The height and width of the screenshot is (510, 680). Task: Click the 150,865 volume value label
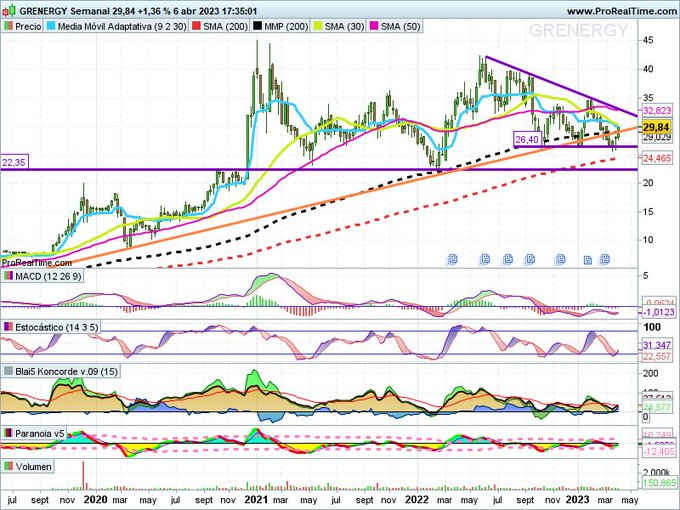coord(658,483)
